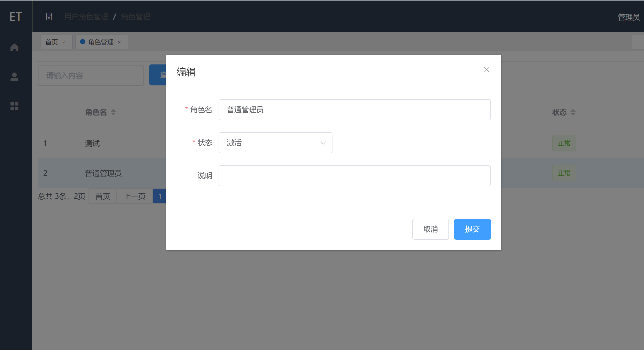Screen dimensions: 644x350
Task: Toggle the sidebar collapse sliders icon
Action: tap(49, 17)
